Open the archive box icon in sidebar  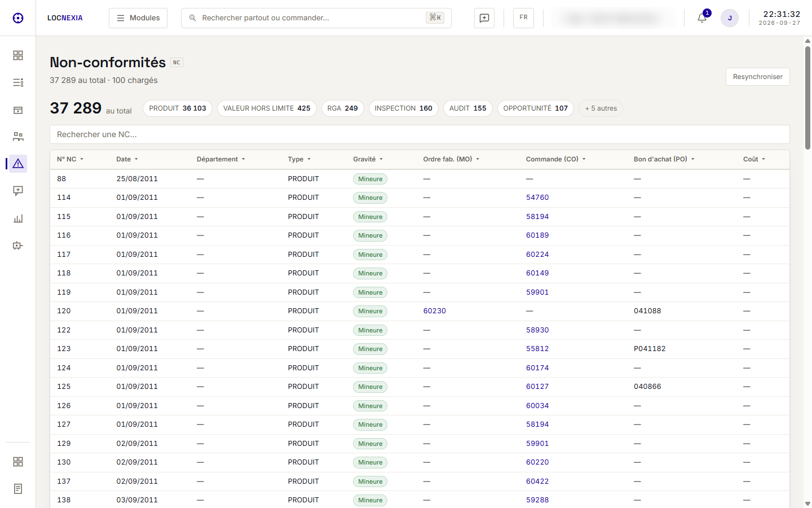point(18,110)
